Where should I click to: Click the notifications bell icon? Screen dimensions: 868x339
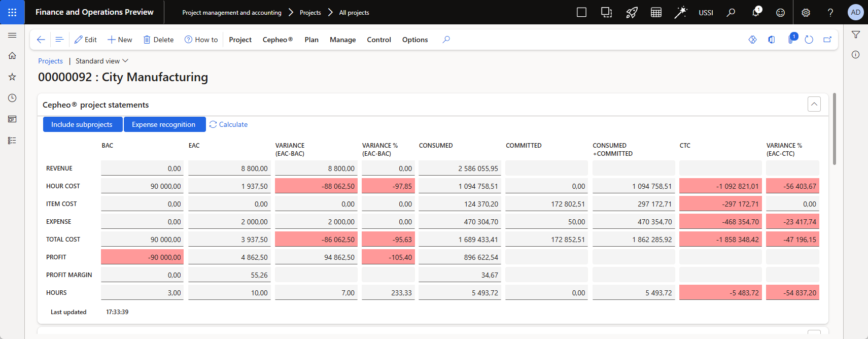point(756,12)
